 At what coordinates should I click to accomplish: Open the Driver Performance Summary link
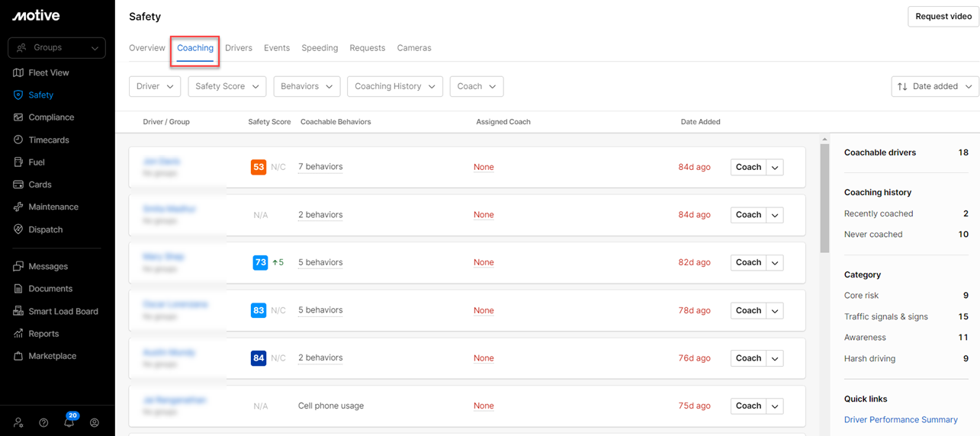901,419
